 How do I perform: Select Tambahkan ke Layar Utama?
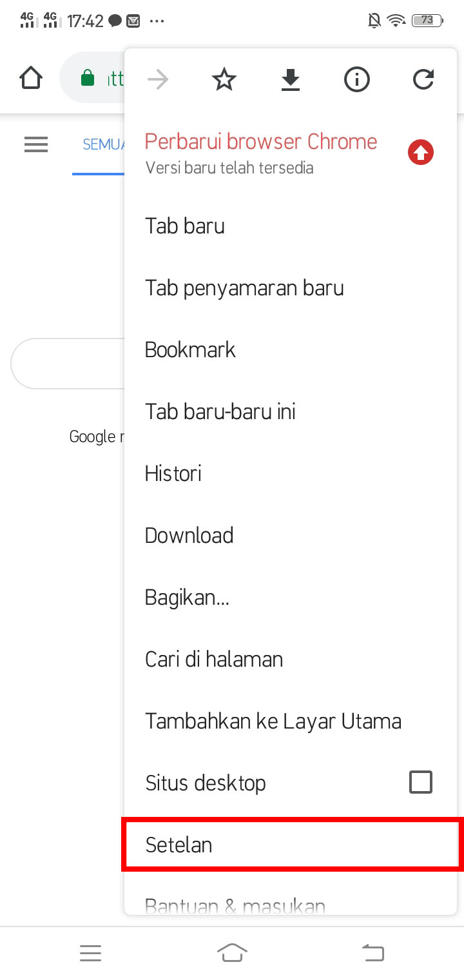coord(273,721)
